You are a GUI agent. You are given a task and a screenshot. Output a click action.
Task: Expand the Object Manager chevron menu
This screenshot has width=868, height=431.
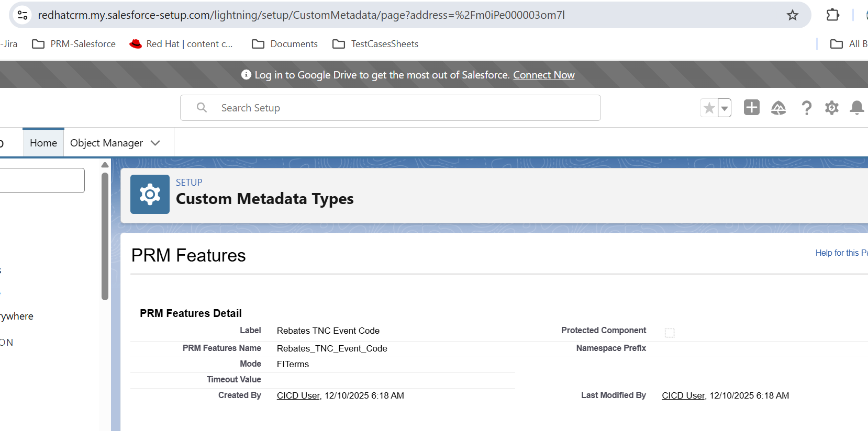155,143
